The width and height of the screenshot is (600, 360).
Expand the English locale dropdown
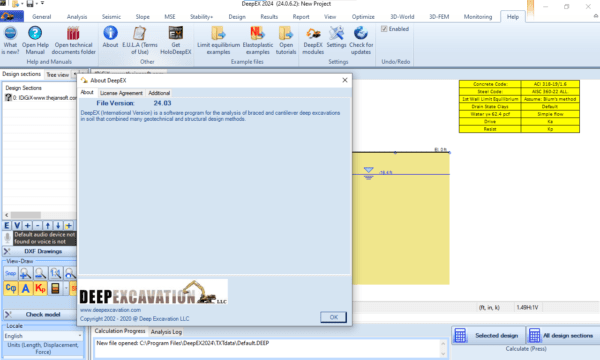pyautogui.click(x=43, y=336)
